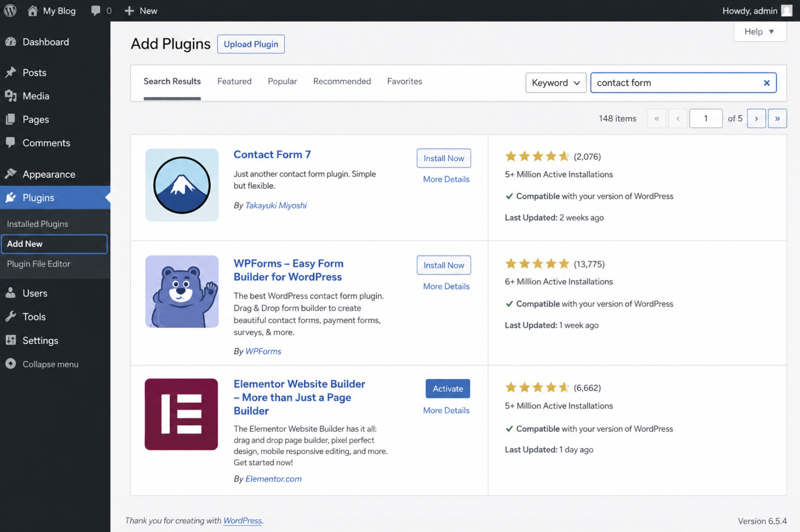Click the Settings sliders icon

click(x=11, y=340)
